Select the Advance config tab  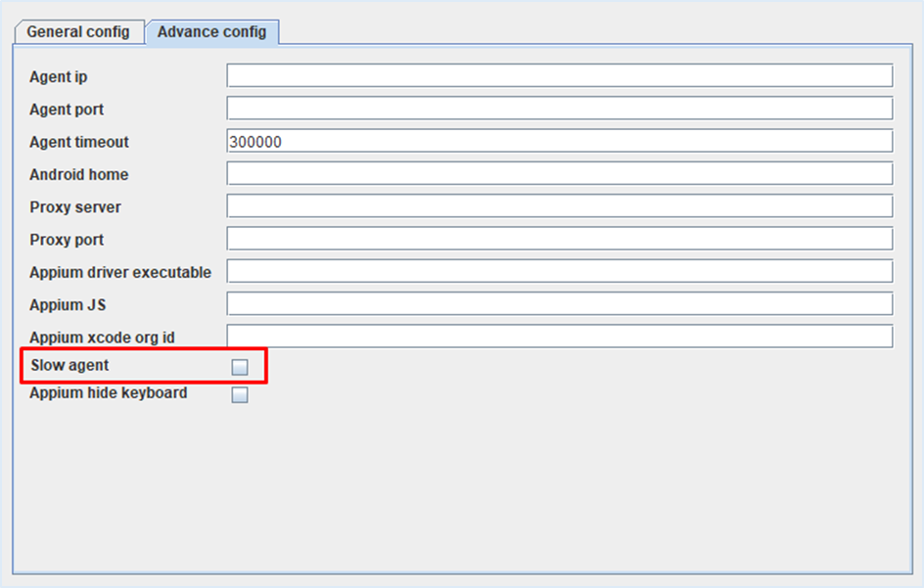click(211, 32)
